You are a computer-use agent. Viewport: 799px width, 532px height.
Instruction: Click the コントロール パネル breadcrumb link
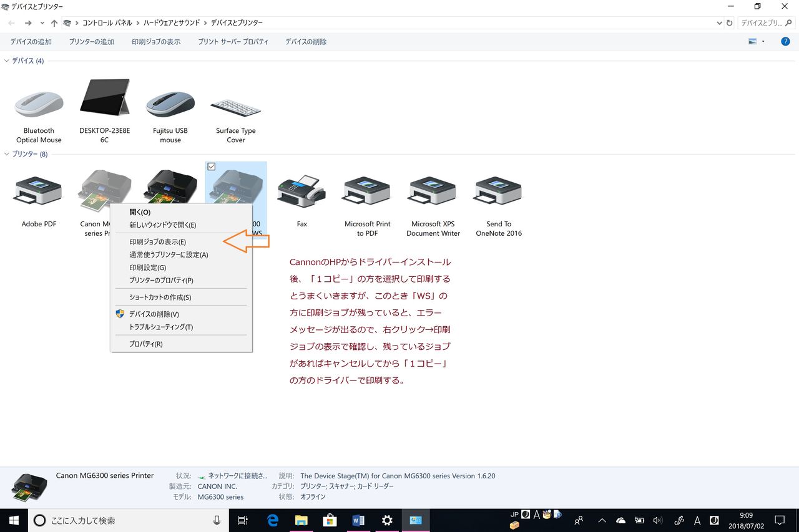coord(107,23)
